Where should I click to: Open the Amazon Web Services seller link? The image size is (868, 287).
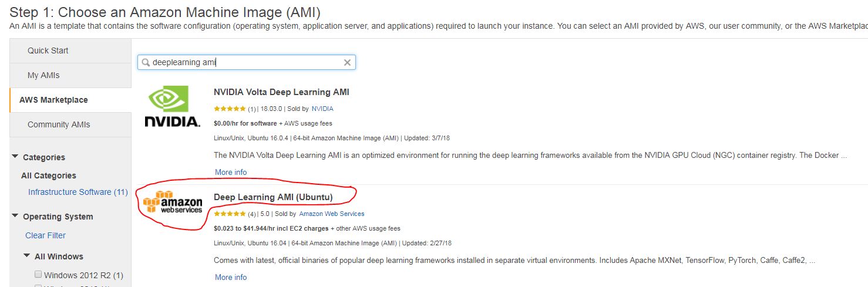click(332, 214)
